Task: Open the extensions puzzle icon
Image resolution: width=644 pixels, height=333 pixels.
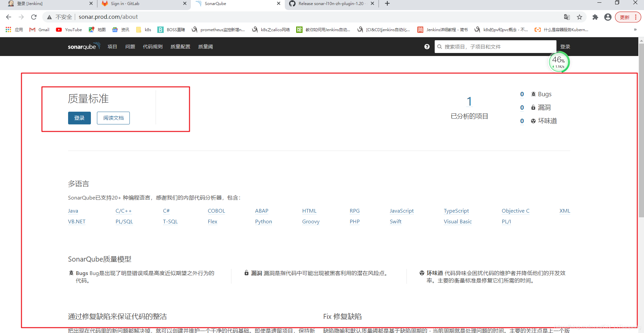Action: 595,17
